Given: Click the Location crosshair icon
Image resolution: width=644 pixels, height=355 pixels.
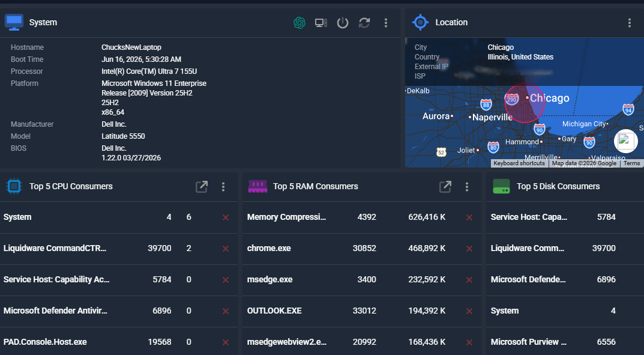Looking at the screenshot, I should click(x=420, y=22).
